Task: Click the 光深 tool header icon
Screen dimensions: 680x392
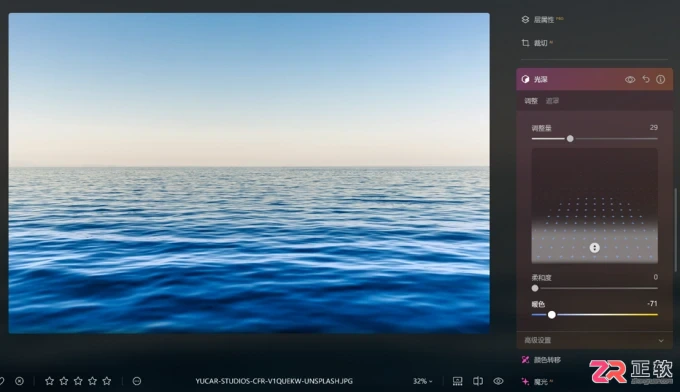Action: click(x=525, y=79)
